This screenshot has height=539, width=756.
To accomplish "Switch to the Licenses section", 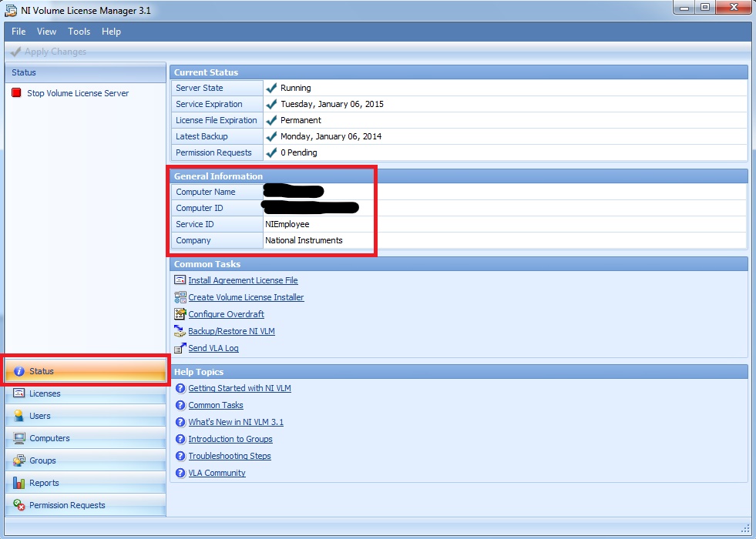I will point(86,393).
